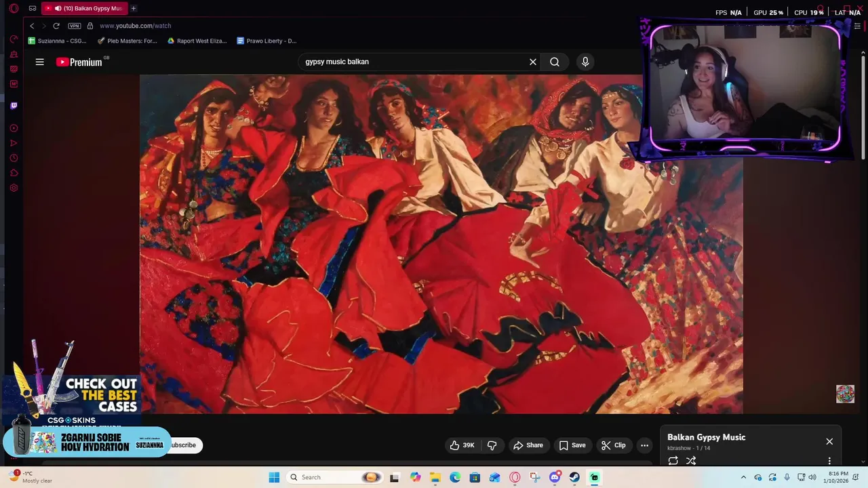Create a Clip of the video
The width and height of the screenshot is (868, 488).
pyautogui.click(x=614, y=445)
